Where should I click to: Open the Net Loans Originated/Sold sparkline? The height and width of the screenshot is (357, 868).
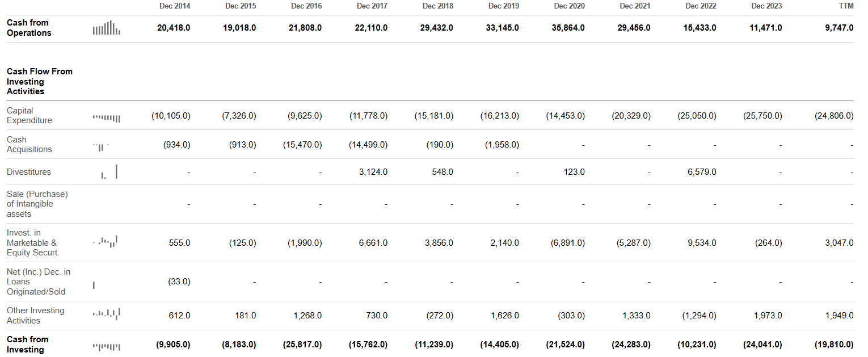(94, 285)
